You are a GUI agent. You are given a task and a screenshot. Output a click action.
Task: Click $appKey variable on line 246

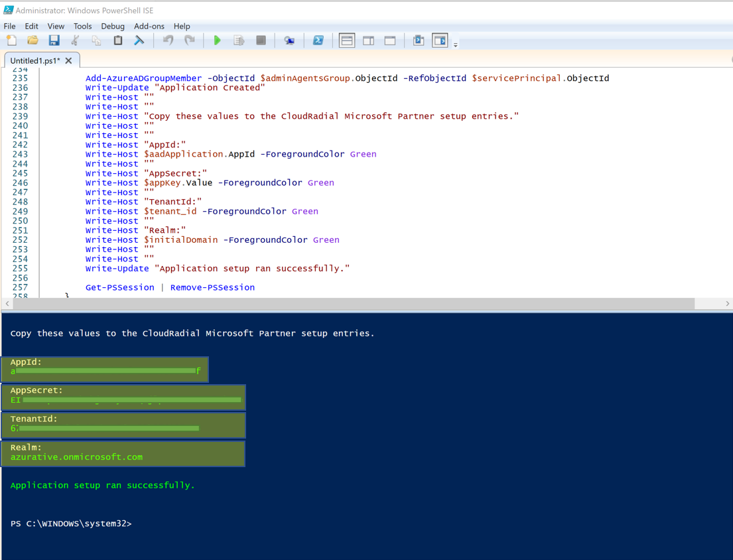[x=163, y=182]
